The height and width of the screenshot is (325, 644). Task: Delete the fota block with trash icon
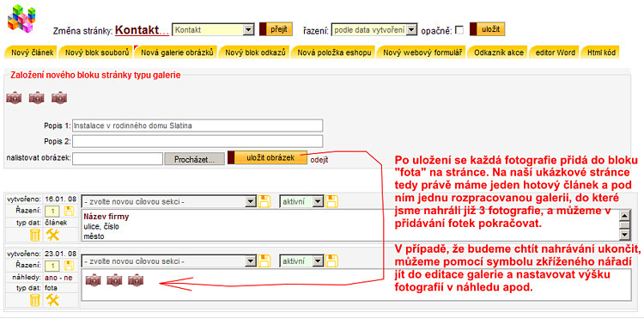[35, 300]
